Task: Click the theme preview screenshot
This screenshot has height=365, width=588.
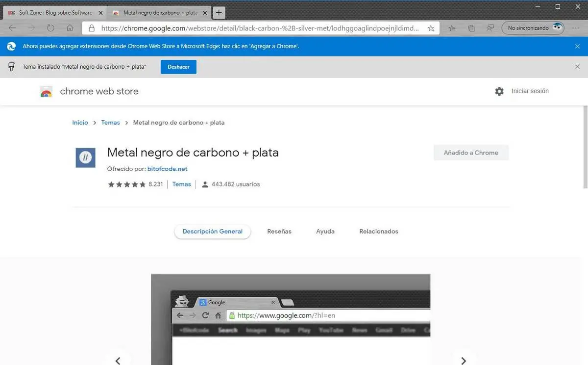Action: point(291,319)
